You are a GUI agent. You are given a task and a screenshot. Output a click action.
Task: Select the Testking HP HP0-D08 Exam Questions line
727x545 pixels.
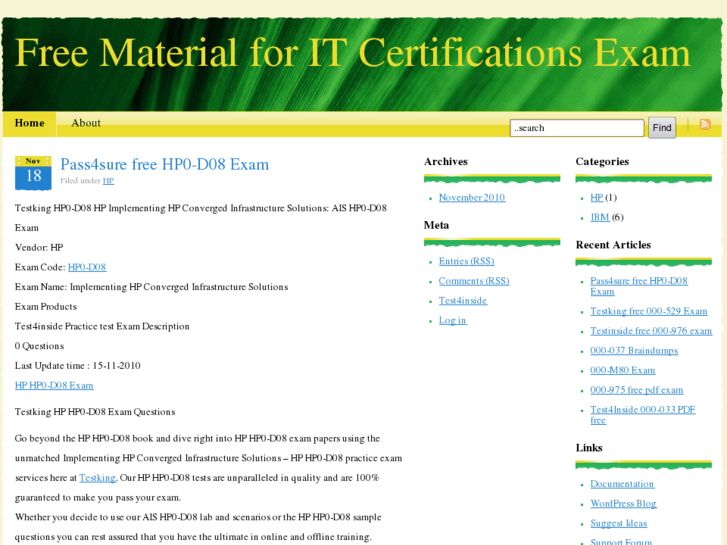(x=95, y=412)
